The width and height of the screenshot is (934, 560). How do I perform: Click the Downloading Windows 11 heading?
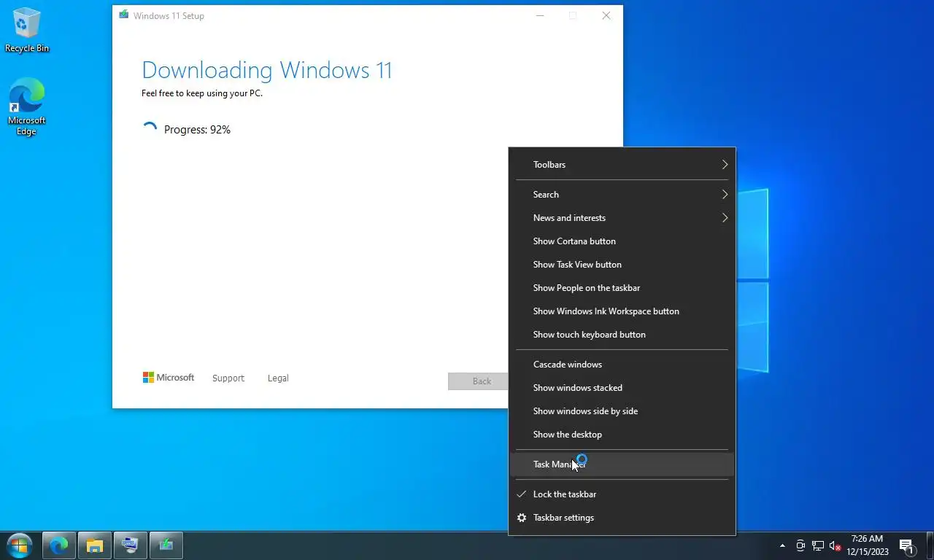(267, 70)
